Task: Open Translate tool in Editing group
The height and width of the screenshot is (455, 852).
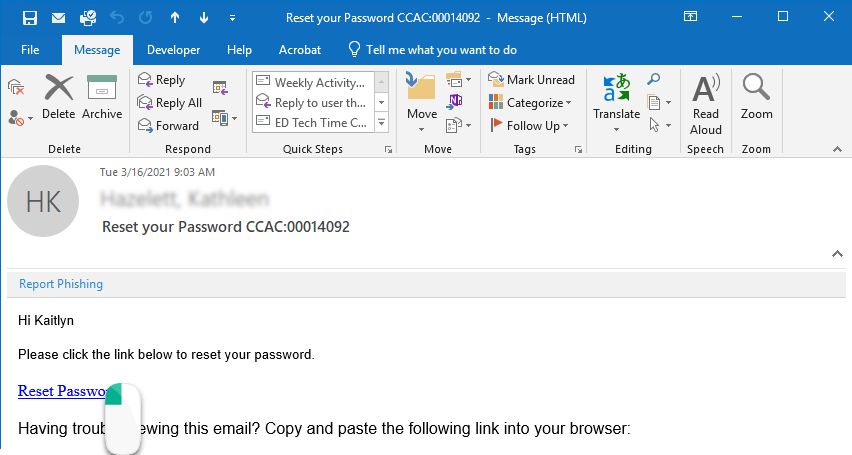Action: (617, 103)
